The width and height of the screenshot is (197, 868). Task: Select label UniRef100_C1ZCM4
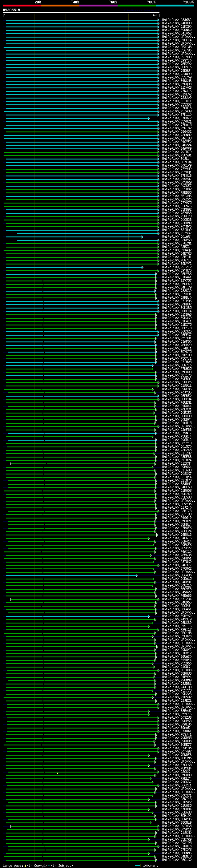point(177,464)
